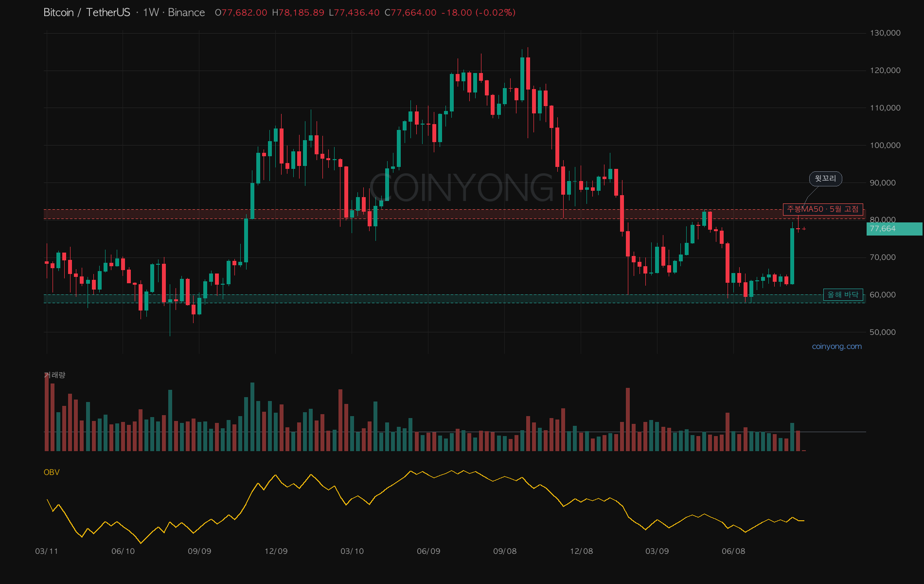Click the 09/08 date axis label
The width and height of the screenshot is (924, 584).
coord(505,551)
